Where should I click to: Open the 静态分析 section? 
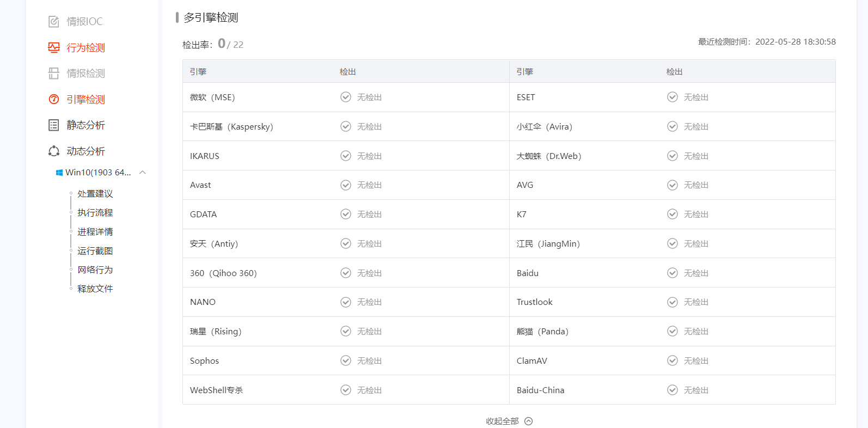85,125
